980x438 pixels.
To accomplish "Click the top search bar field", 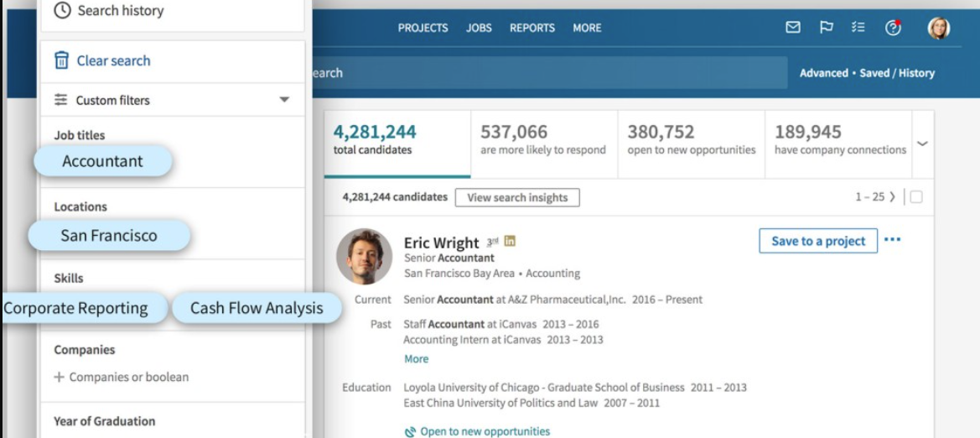I will pyautogui.click(x=548, y=73).
